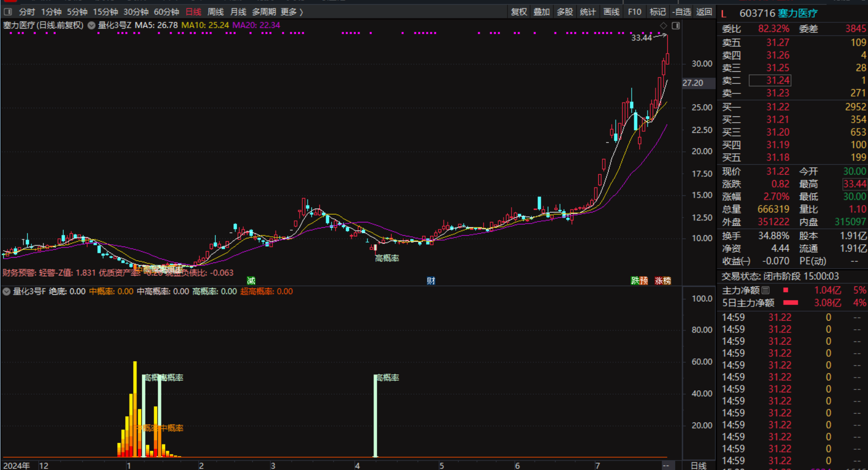Image resolution: width=868 pixels, height=470 pixels.
Task: Open the 跌预 indicator tag
Action: click(x=639, y=280)
